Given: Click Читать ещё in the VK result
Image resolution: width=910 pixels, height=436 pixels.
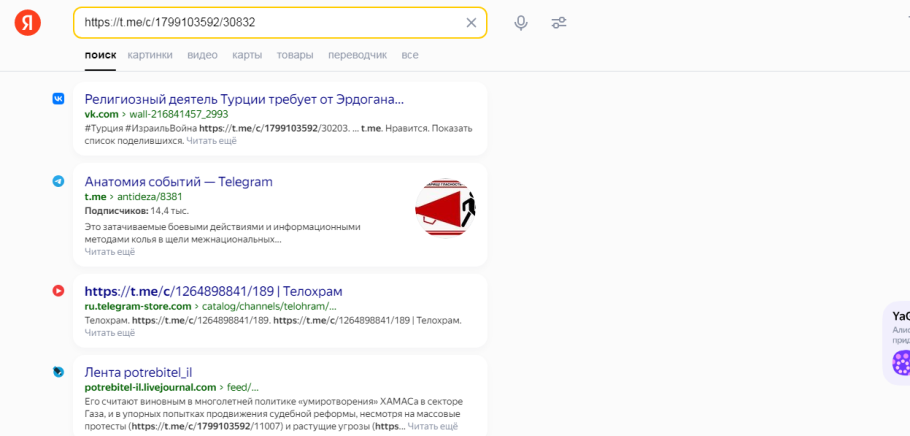Looking at the screenshot, I should [211, 140].
